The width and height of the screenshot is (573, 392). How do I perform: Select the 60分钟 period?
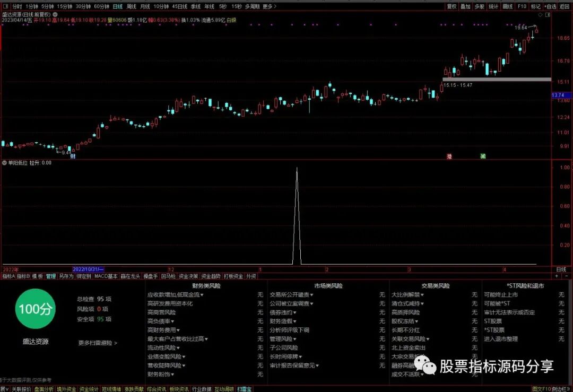(101, 6)
